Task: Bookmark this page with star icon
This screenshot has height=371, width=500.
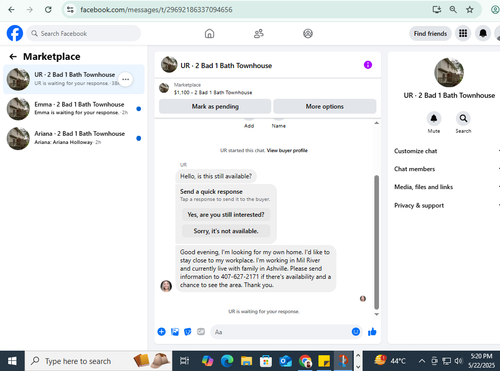Action: [470, 10]
